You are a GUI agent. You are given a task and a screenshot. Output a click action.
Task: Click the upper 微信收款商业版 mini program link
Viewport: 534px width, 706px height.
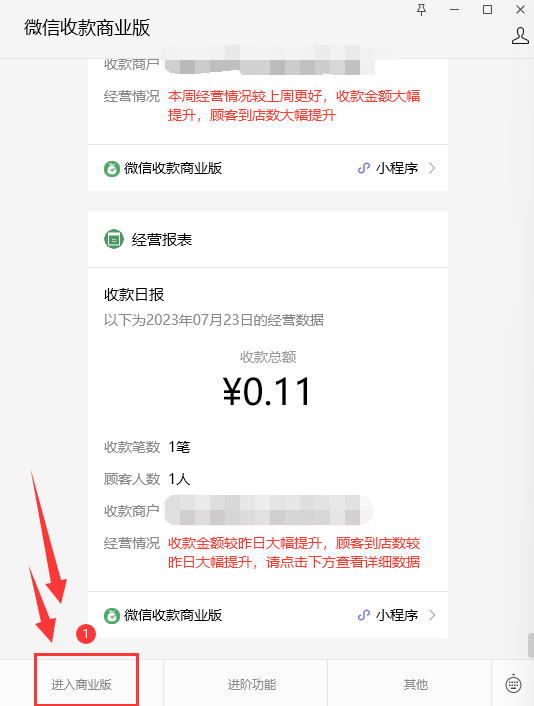point(268,168)
